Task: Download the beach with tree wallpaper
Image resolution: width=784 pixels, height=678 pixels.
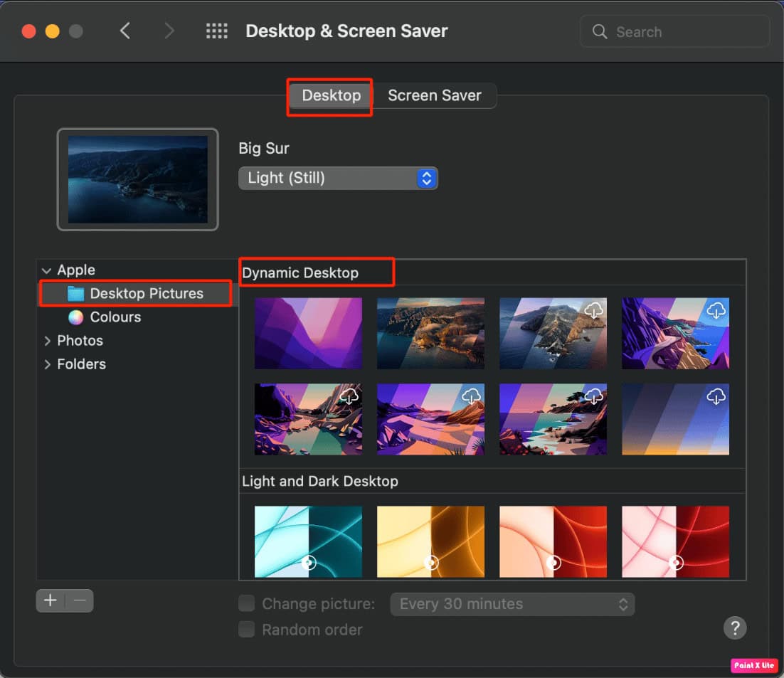Action: tap(593, 396)
